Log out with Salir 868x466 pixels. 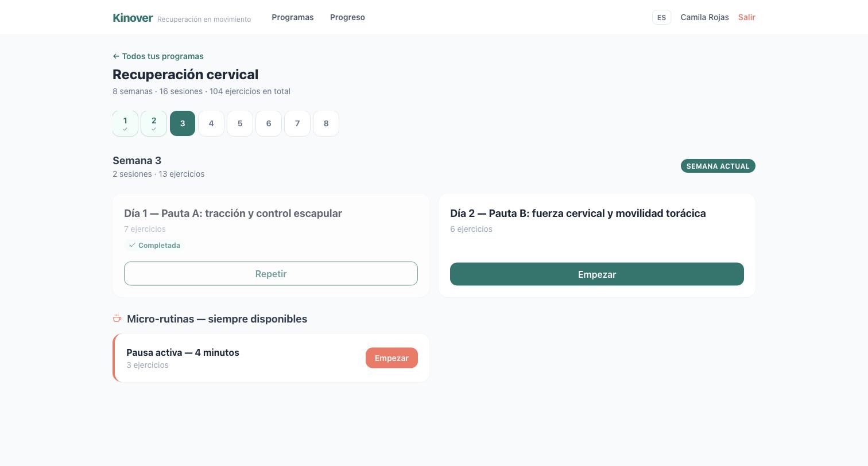(747, 17)
